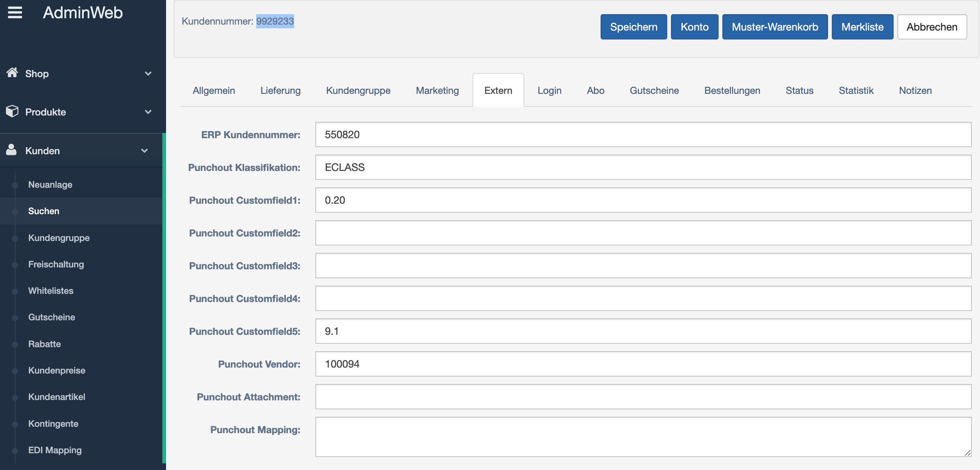Switch to the Lieferung tab
The width and height of the screenshot is (980, 470).
280,90
